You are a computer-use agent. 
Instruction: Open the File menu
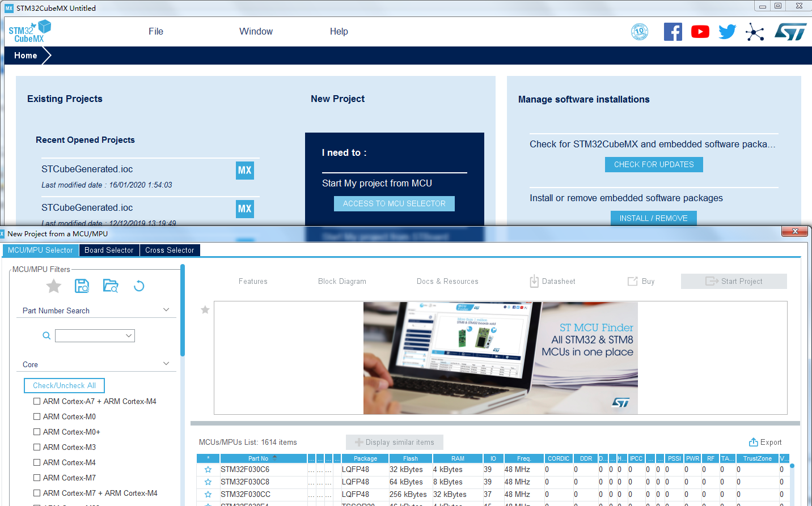tap(156, 32)
